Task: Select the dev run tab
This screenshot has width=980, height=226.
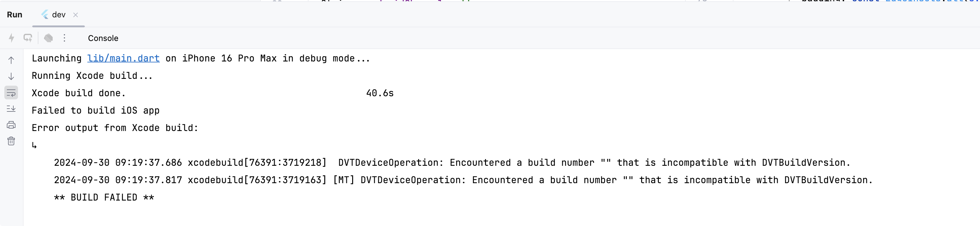Action: (x=58, y=15)
